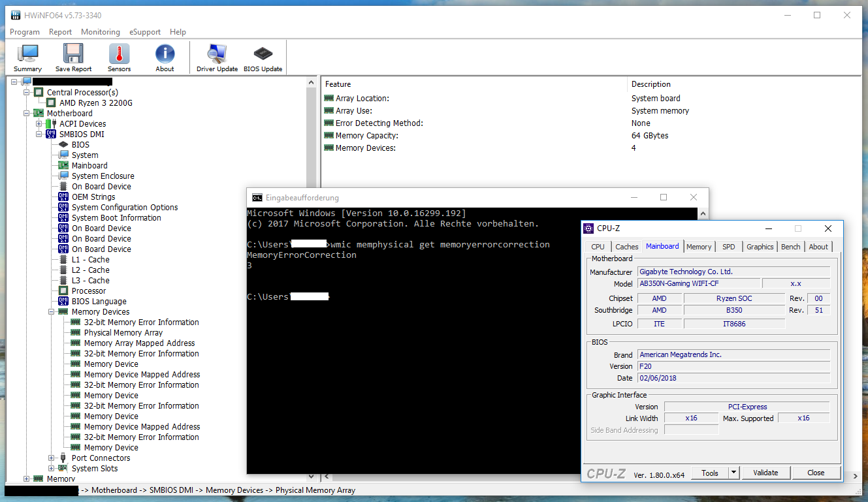Viewport: 868px width, 502px height.
Task: Expand the System Slots node
Action: tap(52, 469)
